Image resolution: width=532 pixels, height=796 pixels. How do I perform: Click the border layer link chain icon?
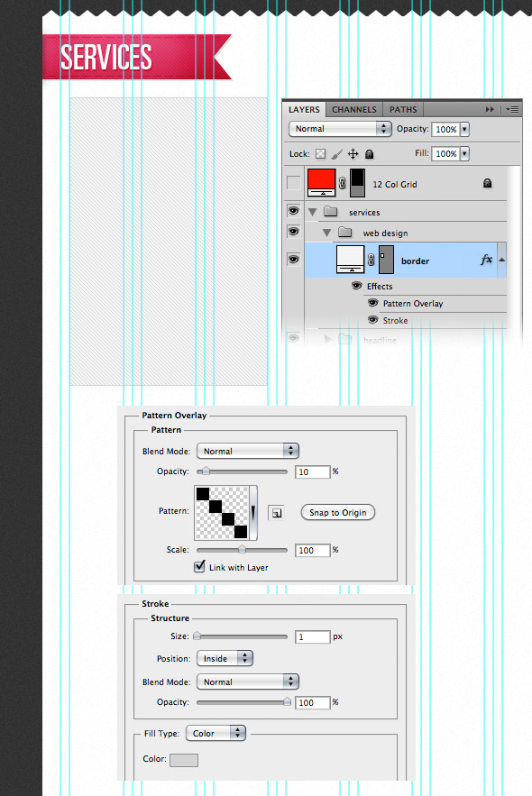click(371, 260)
